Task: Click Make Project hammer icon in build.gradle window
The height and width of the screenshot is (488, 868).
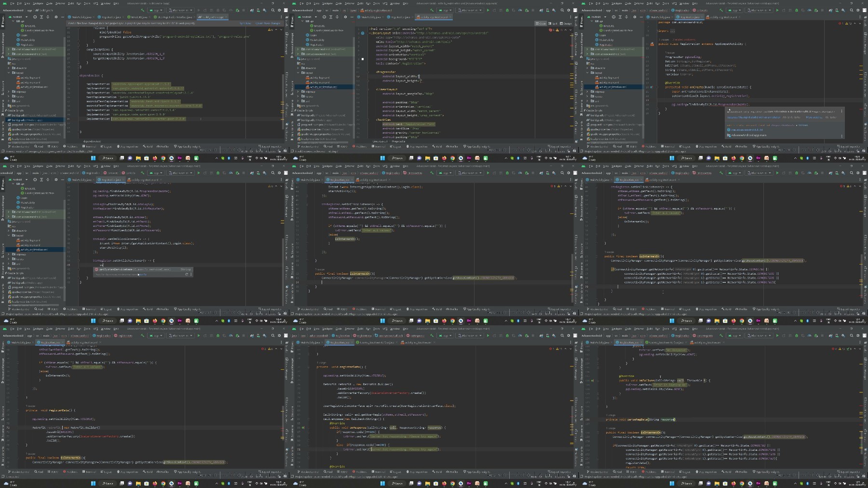Action: tap(142, 10)
